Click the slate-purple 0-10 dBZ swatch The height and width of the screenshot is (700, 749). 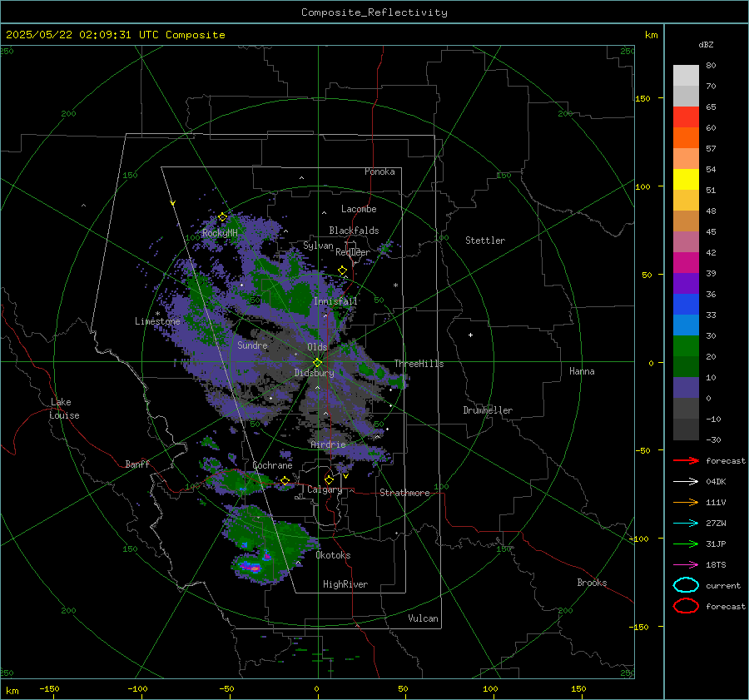tap(686, 388)
